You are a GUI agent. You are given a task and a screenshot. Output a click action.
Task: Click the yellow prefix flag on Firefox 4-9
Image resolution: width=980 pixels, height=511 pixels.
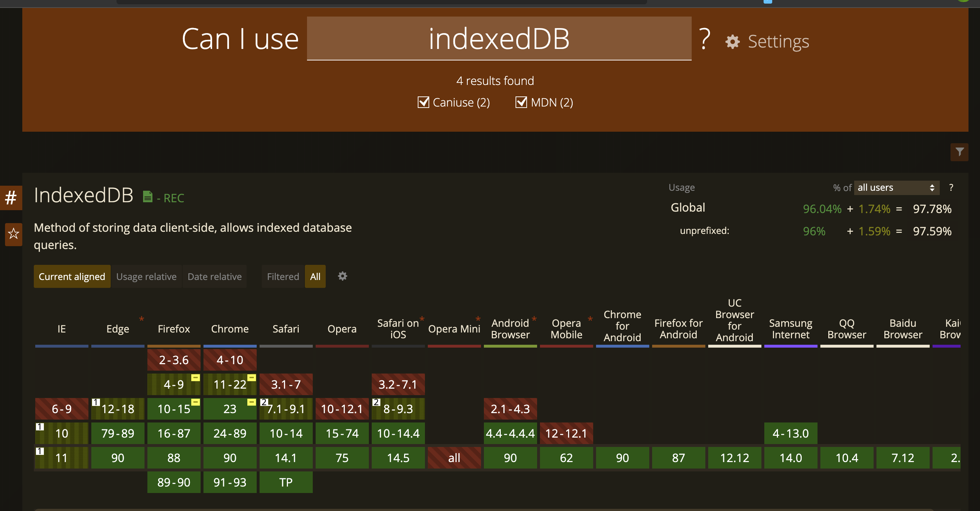coord(195,377)
